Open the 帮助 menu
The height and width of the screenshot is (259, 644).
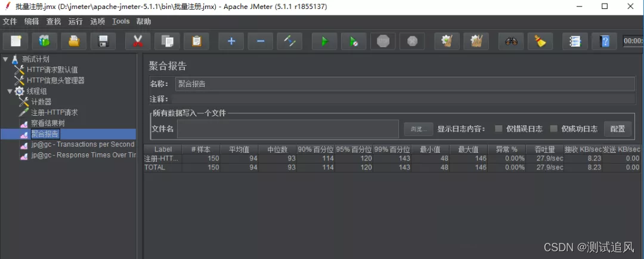(144, 21)
